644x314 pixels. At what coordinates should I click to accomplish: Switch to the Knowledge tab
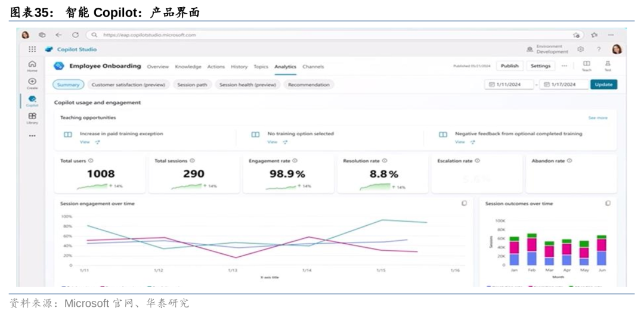[188, 67]
